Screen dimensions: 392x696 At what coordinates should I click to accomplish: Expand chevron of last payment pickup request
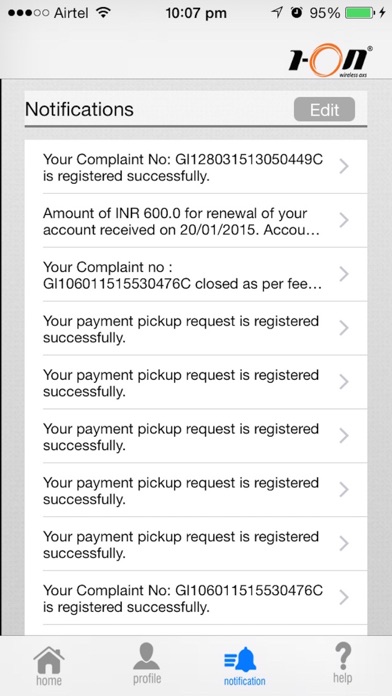click(344, 543)
